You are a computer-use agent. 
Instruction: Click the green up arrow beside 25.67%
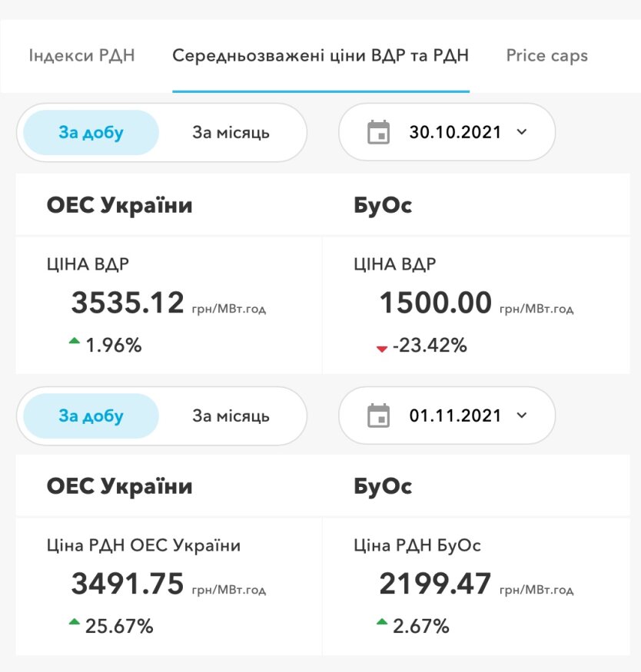click(x=75, y=623)
